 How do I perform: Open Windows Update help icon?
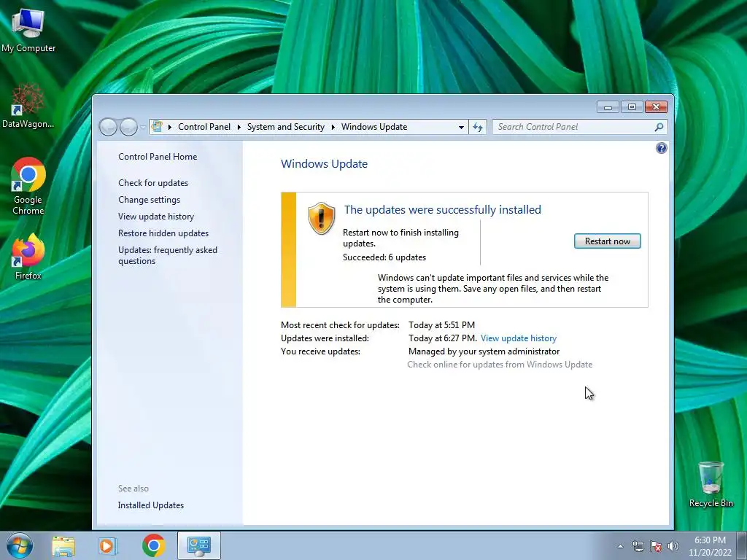point(661,148)
